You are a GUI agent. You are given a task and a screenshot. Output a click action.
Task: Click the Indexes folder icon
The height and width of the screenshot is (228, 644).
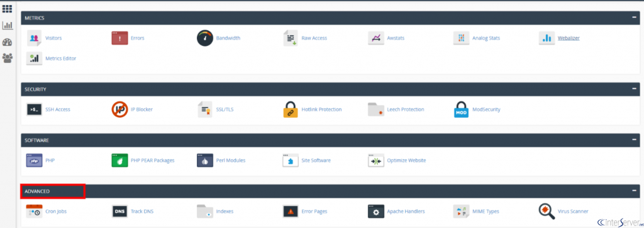(205, 211)
